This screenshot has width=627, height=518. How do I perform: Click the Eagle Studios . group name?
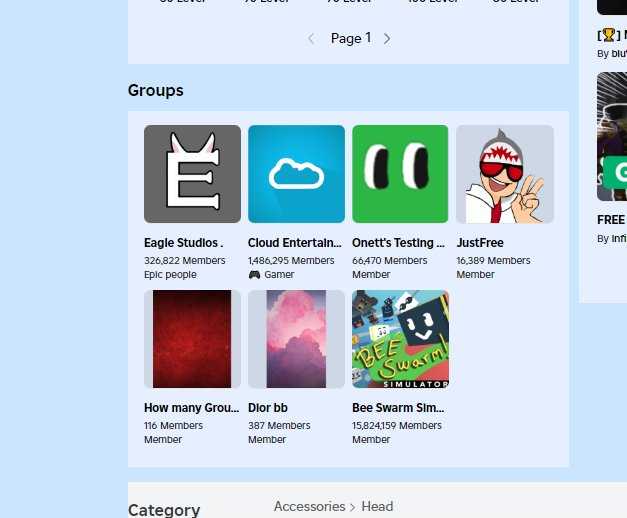[x=184, y=243]
